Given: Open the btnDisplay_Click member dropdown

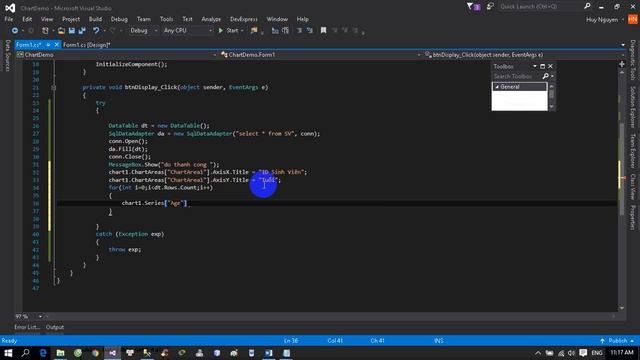Looking at the screenshot, I should pyautogui.click(x=524, y=55).
